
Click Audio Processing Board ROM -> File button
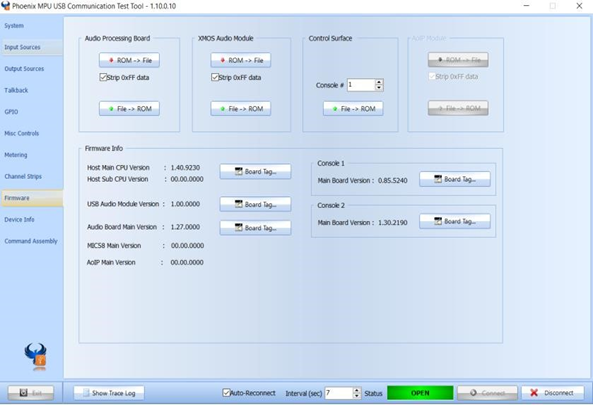point(129,60)
